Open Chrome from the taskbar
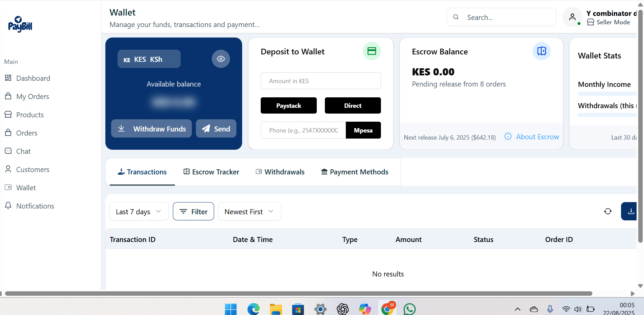 pos(387,308)
